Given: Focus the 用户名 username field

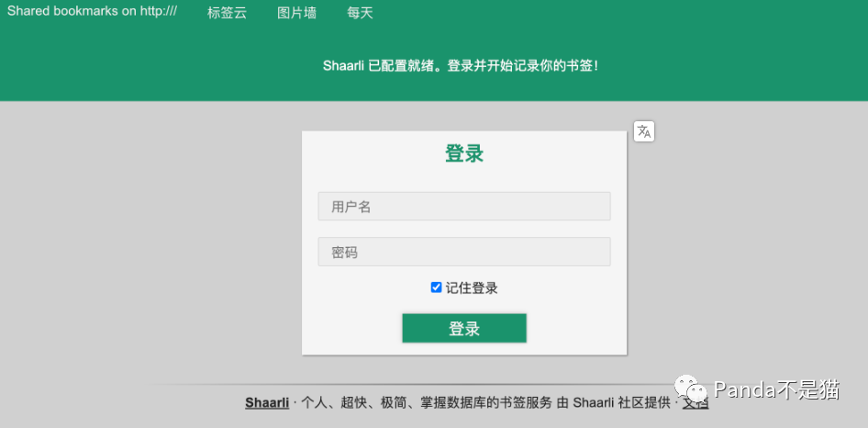Looking at the screenshot, I should (x=464, y=207).
